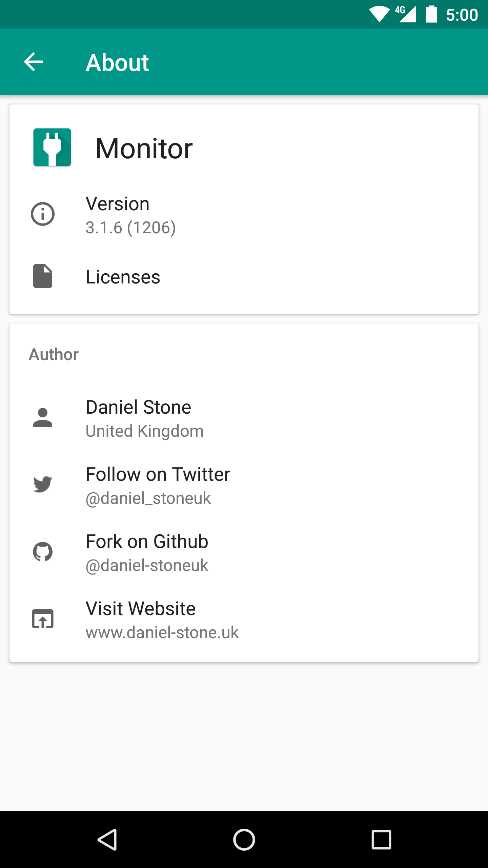Screen dimensions: 488x868
Task: Tap the version info circle icon
Action: 43,214
